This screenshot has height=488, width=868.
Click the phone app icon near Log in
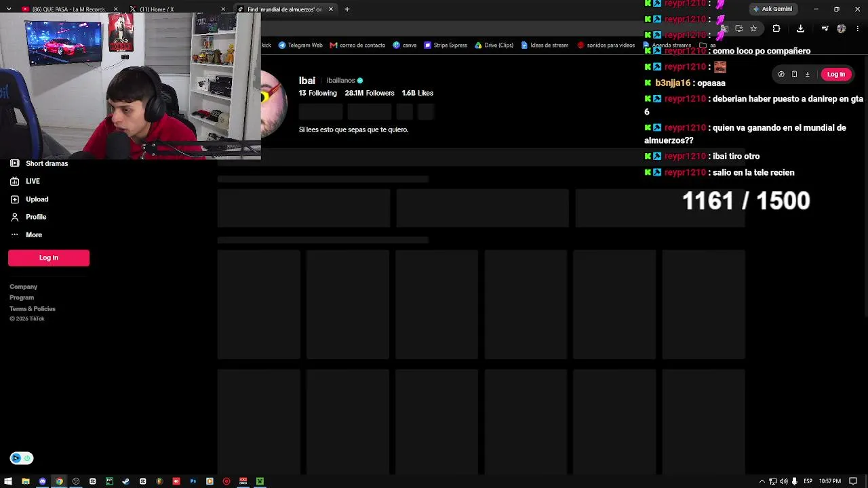[x=794, y=75]
